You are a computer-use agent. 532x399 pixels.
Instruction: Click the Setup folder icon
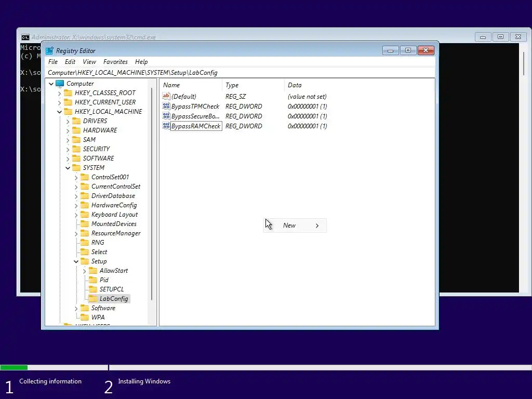point(85,261)
